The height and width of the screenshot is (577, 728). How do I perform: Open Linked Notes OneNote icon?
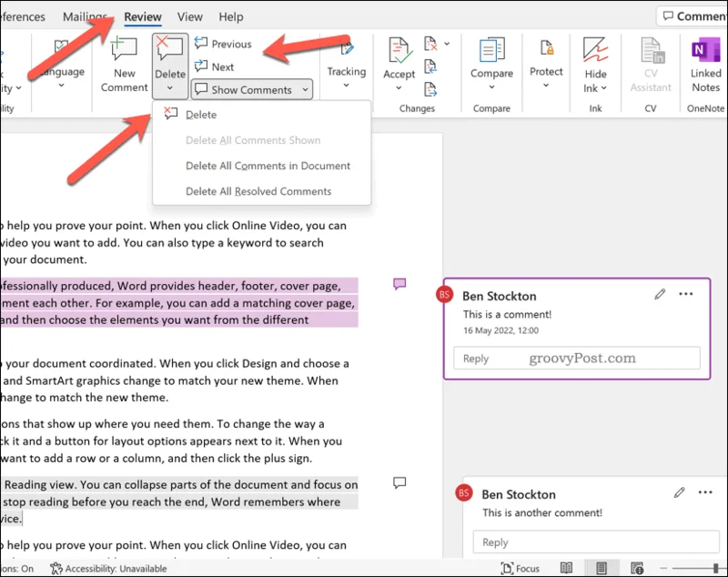click(705, 50)
